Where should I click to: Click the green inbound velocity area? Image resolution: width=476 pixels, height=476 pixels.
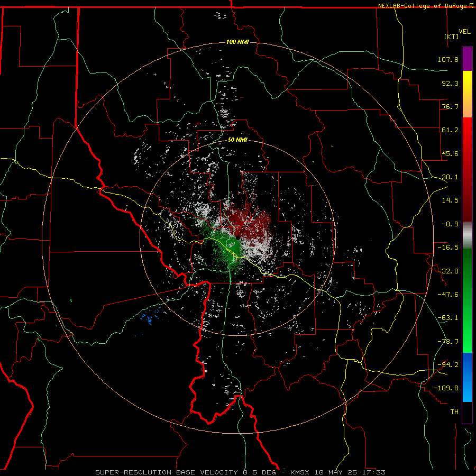pyautogui.click(x=226, y=248)
